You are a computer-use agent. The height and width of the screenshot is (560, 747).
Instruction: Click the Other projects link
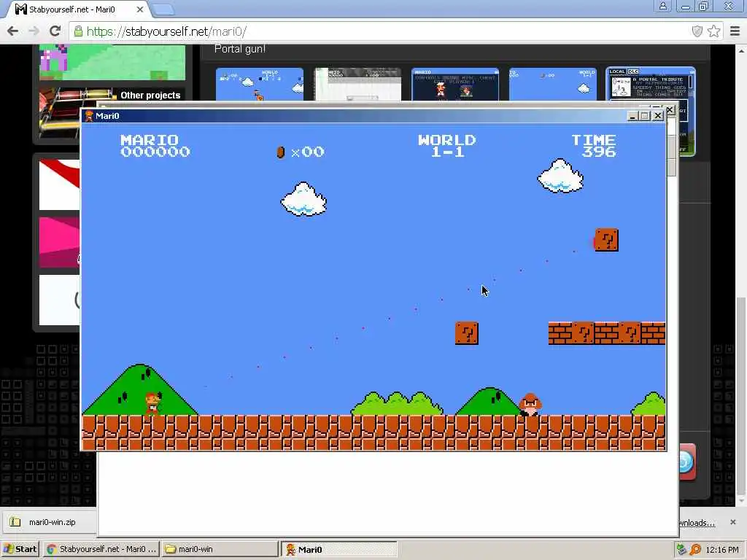[150, 96]
